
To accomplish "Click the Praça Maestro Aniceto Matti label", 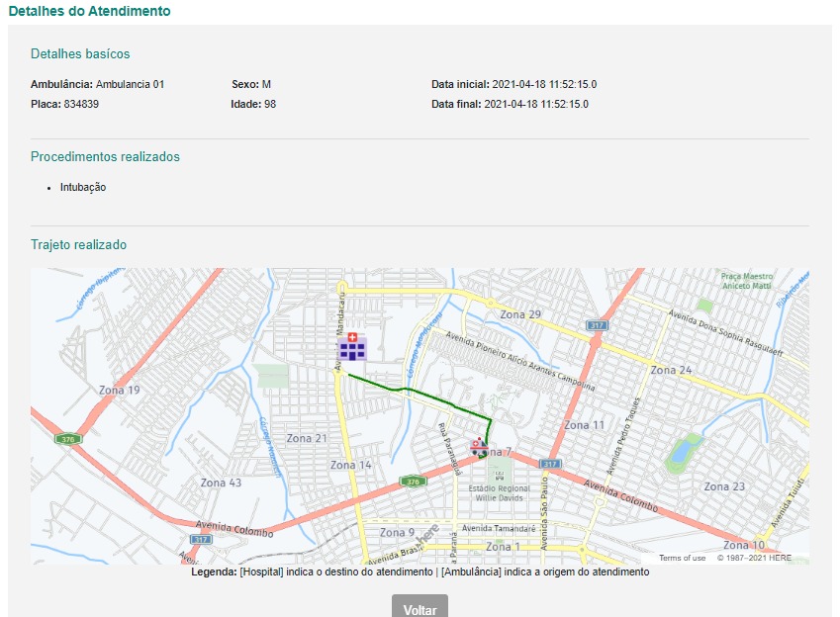I will click(x=746, y=281).
